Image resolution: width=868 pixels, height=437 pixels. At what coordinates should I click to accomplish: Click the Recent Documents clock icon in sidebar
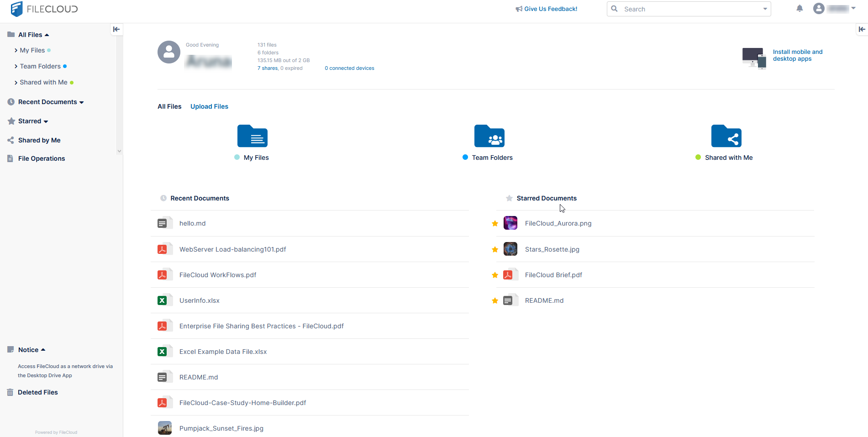(11, 102)
